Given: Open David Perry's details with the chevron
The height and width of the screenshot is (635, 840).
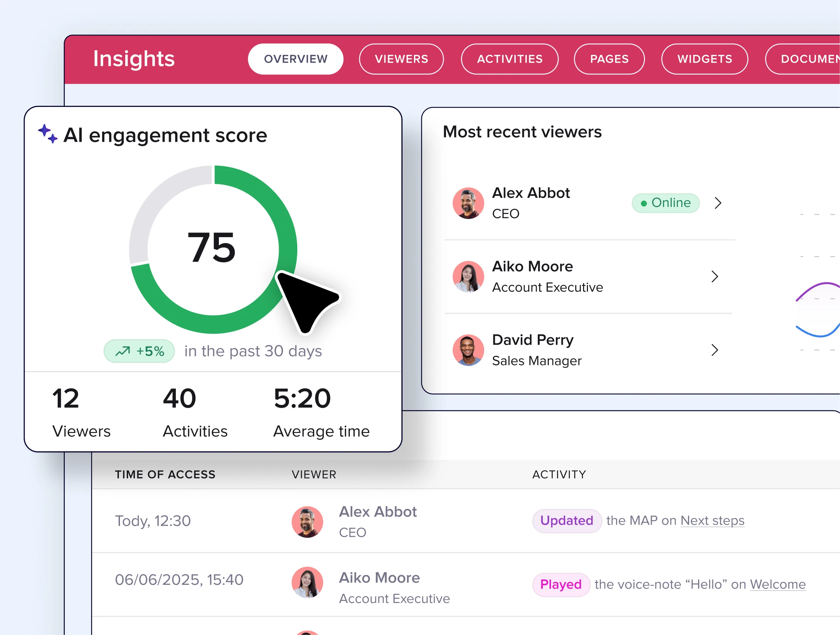Looking at the screenshot, I should tap(714, 350).
